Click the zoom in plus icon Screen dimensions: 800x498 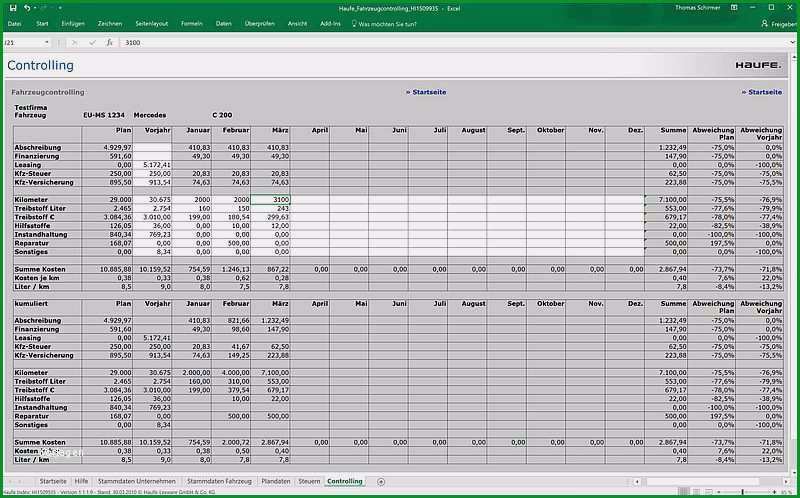[774, 492]
